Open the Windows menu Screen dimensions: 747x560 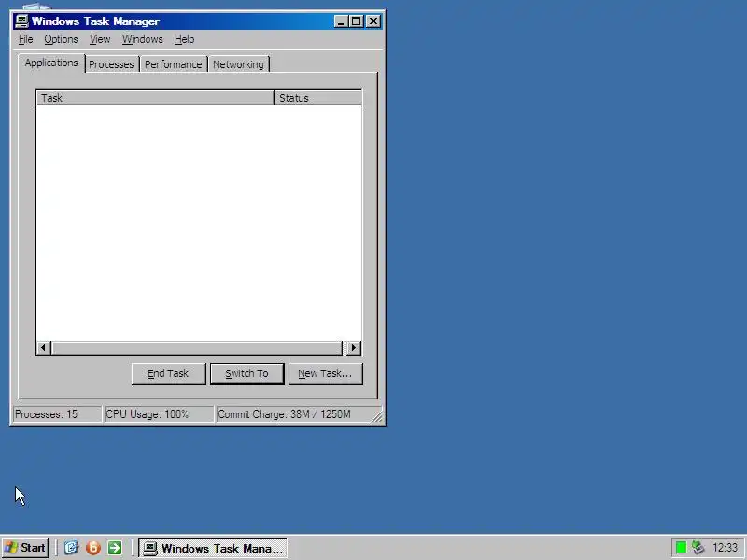143,39
